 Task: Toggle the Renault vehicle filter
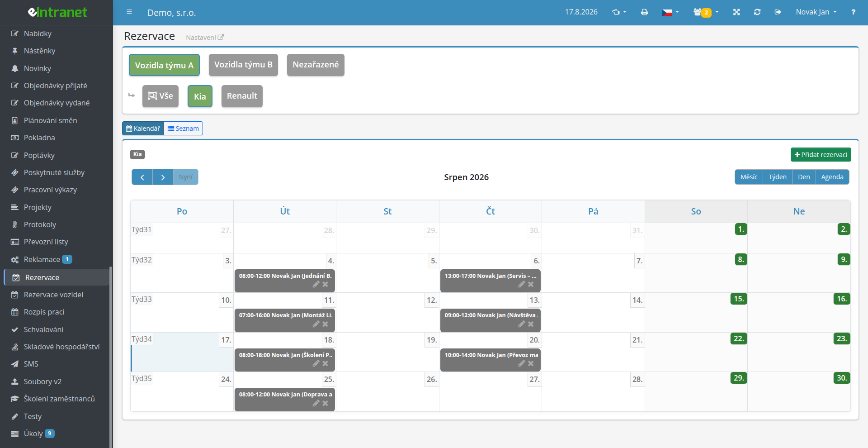tap(242, 96)
